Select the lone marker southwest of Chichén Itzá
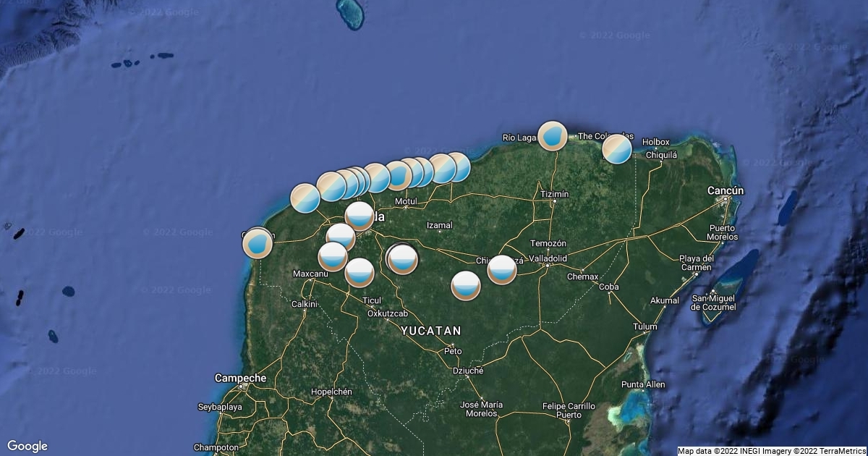The width and height of the screenshot is (868, 456). click(x=466, y=285)
